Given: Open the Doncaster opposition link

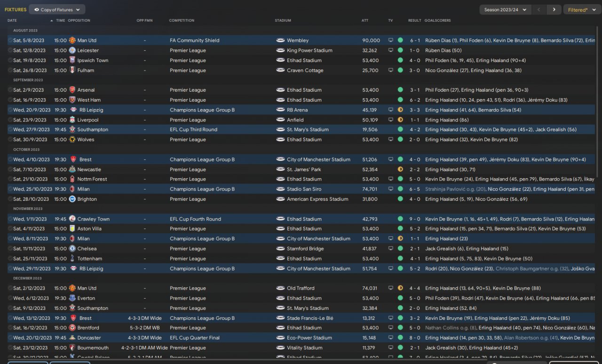Looking at the screenshot, I should [x=89, y=338].
